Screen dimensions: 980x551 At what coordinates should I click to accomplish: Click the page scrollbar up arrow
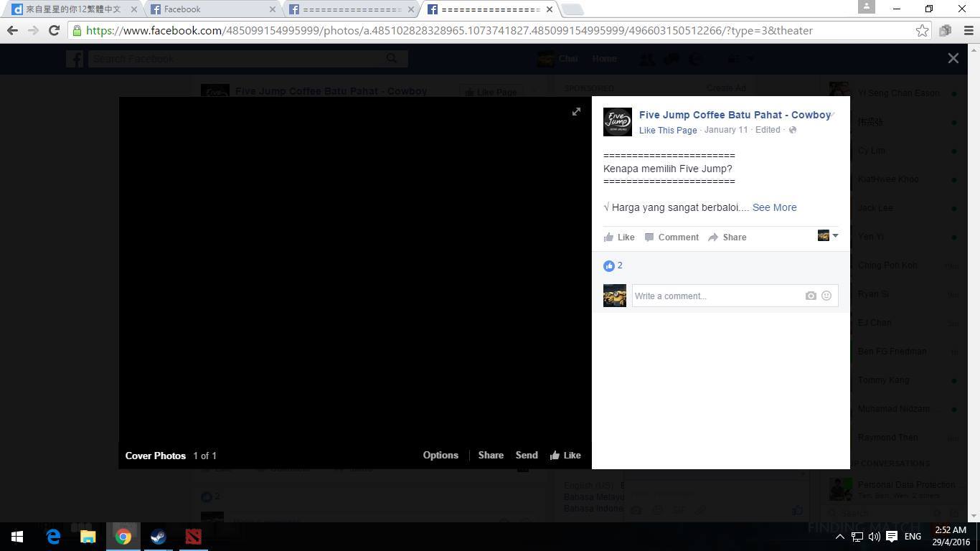click(974, 50)
